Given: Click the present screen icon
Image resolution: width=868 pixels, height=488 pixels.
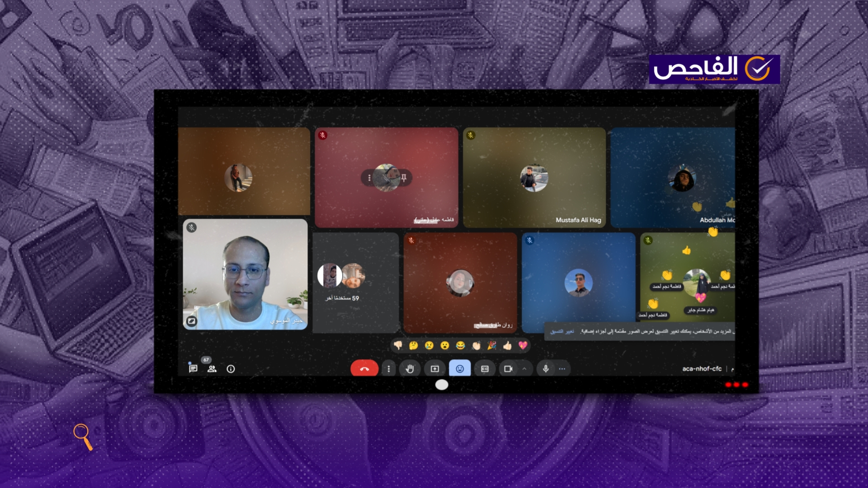Looking at the screenshot, I should [435, 369].
